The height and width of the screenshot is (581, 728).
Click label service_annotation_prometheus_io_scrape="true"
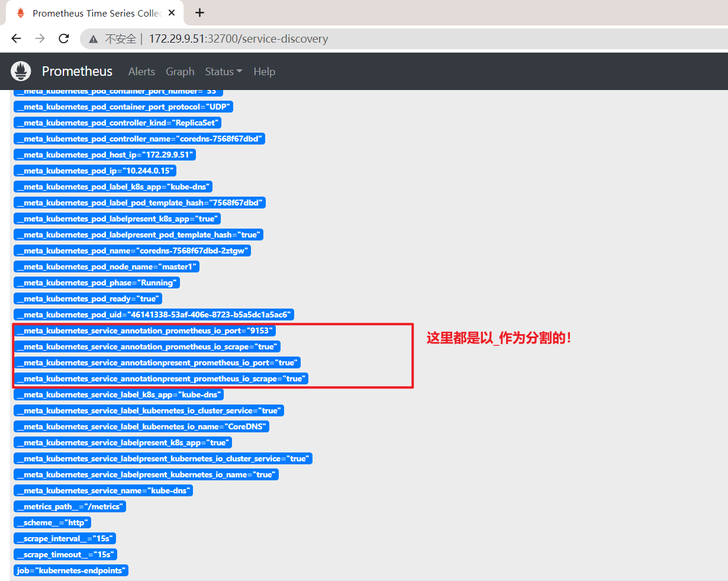click(147, 346)
